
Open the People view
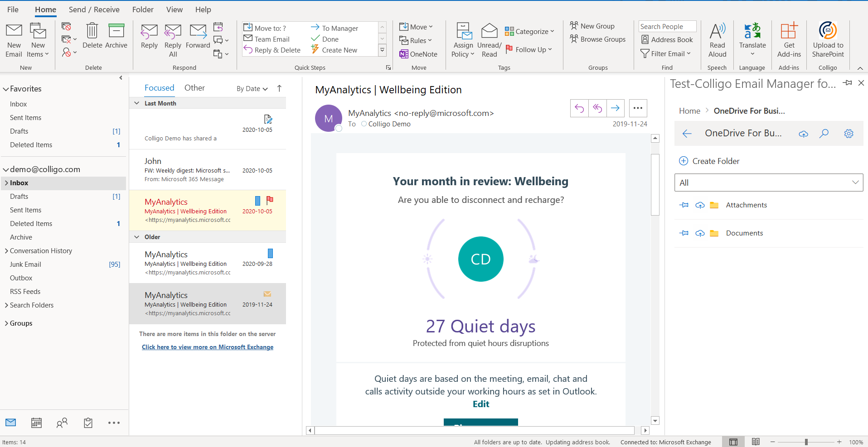(62, 423)
